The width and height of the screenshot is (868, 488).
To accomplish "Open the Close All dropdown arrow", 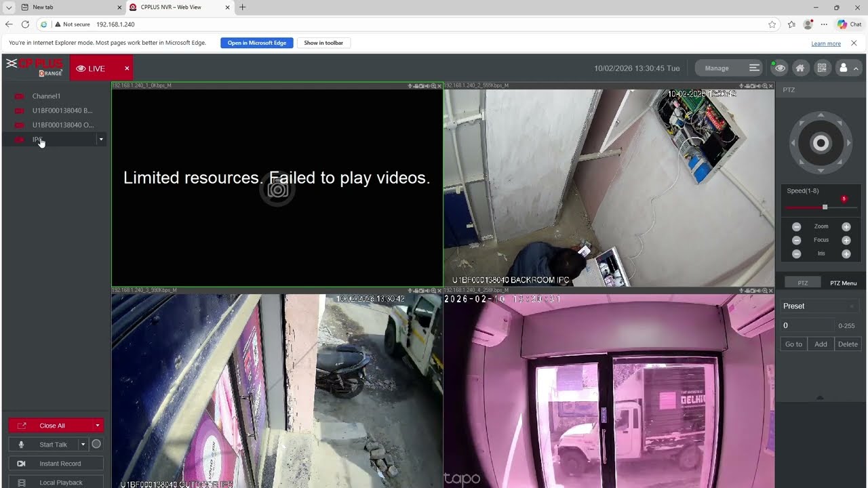I will pyautogui.click(x=98, y=426).
